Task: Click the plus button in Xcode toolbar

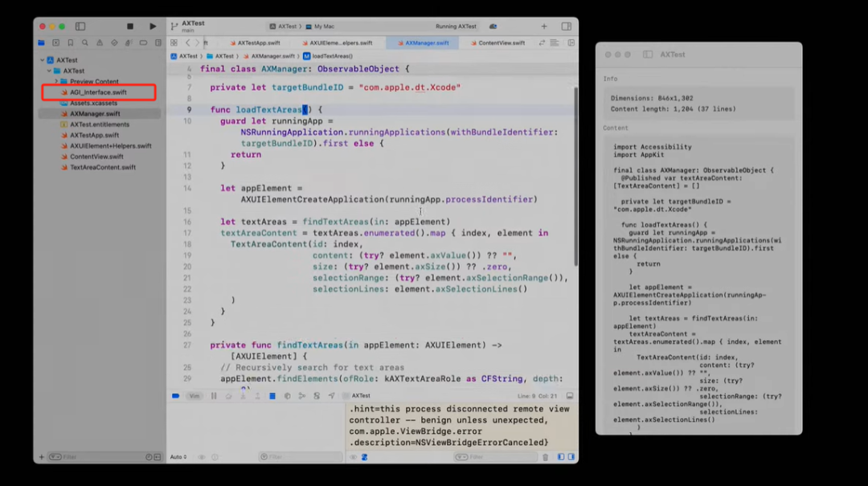Action: point(544,27)
